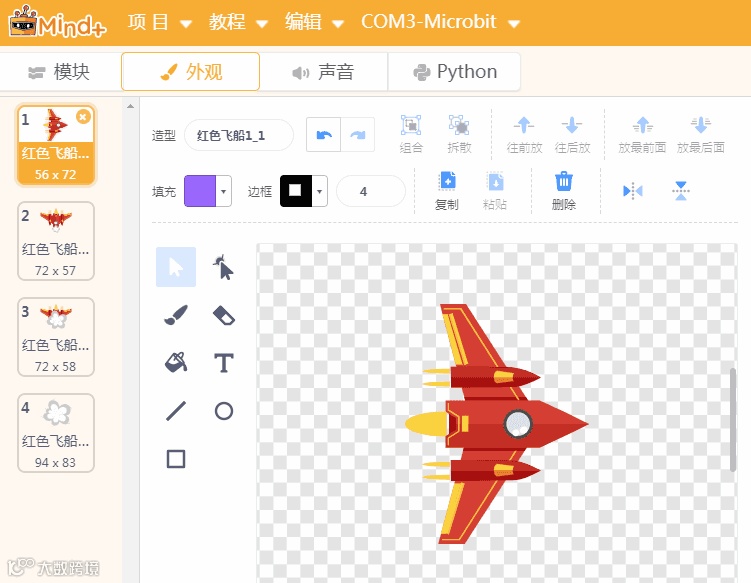Image resolution: width=751 pixels, height=583 pixels.
Task: Move shape forward with 往前放
Action: pyautogui.click(x=524, y=134)
